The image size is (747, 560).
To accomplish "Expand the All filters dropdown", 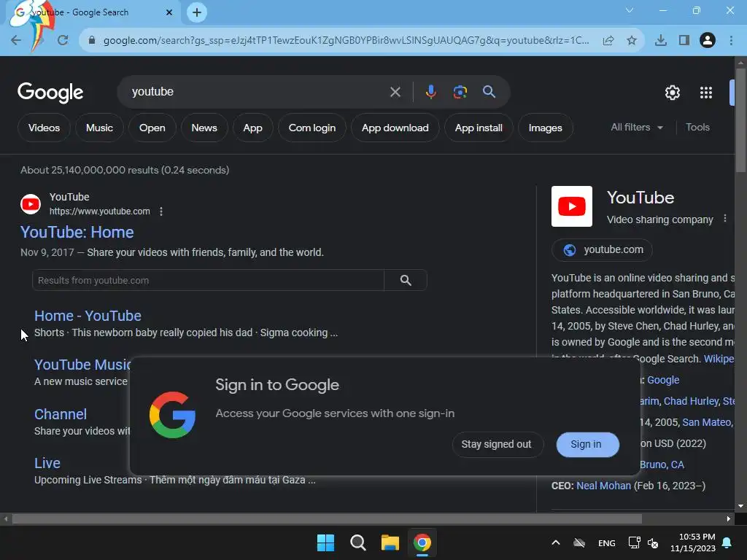I will tap(637, 127).
